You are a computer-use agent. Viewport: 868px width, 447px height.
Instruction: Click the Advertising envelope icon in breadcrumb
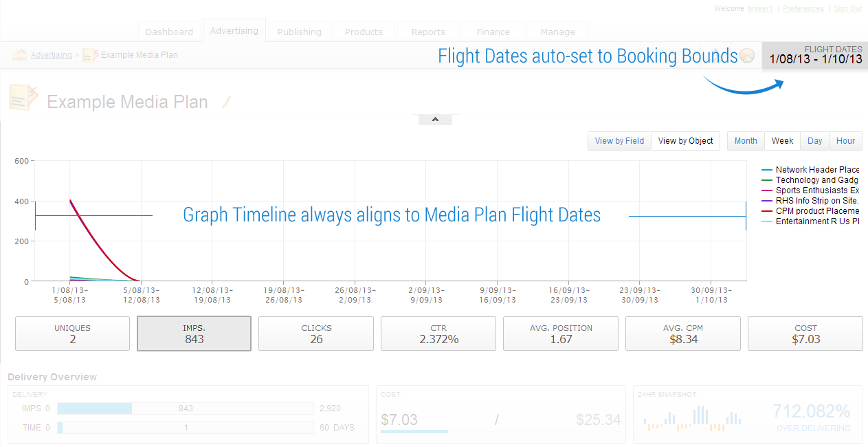click(x=19, y=55)
